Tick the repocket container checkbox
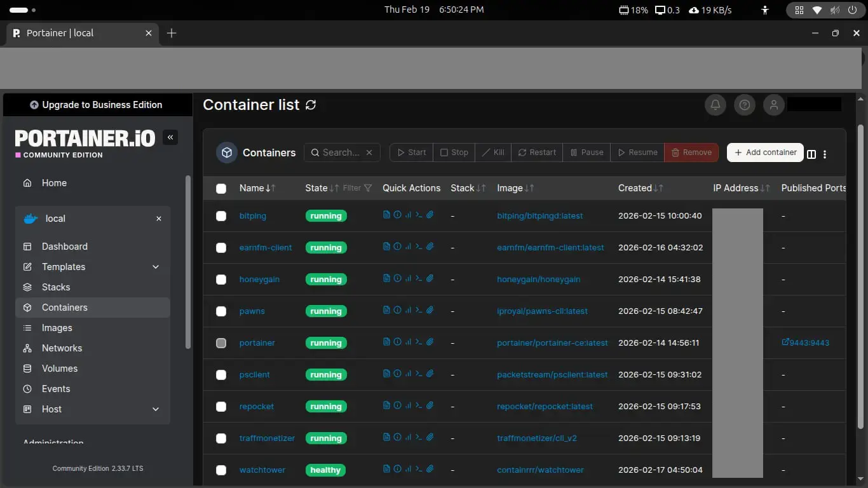Image resolution: width=868 pixels, height=488 pixels. coord(221,407)
